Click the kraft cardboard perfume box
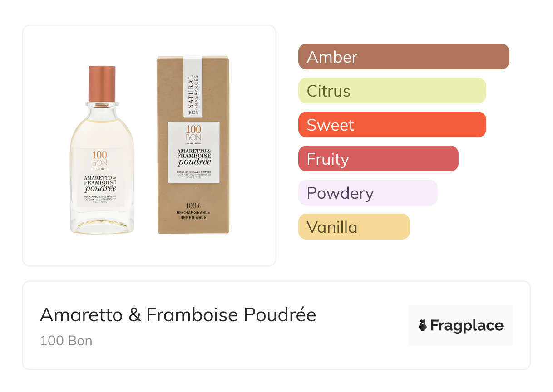The height and width of the screenshot is (392, 553). point(193,213)
